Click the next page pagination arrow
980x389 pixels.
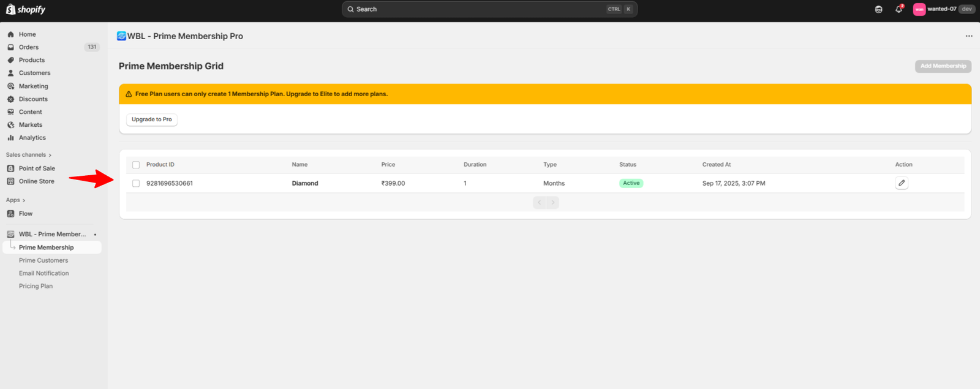click(x=552, y=202)
